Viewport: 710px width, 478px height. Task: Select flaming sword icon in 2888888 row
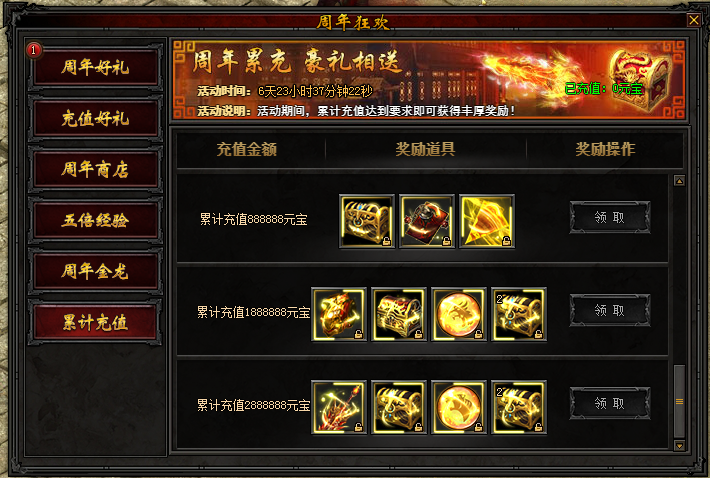339,407
